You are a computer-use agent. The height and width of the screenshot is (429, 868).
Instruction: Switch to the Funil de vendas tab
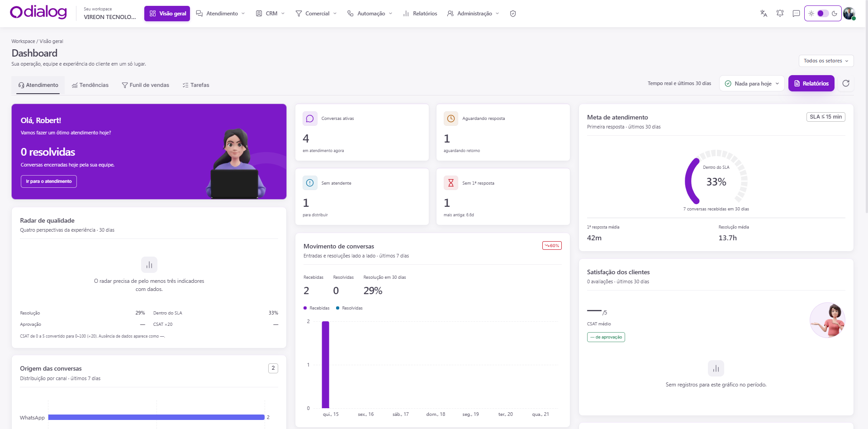[146, 85]
